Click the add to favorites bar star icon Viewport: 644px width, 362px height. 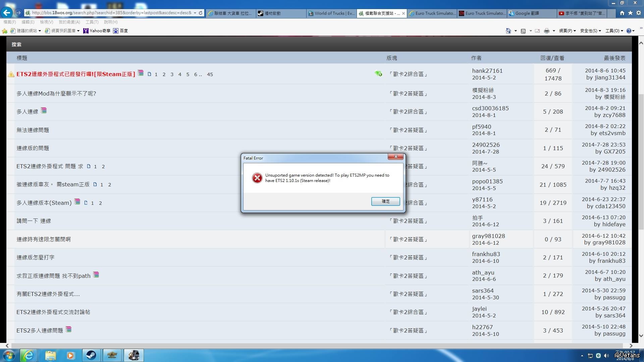[5, 31]
